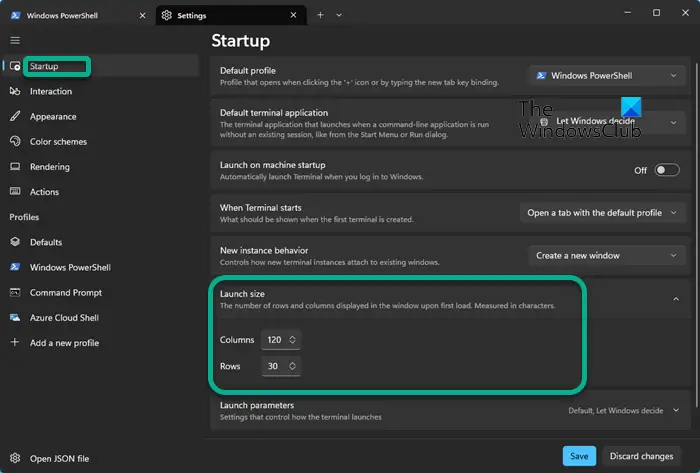Select the Command Prompt profile
This screenshot has width=700, height=473.
pyautogui.click(x=101, y=292)
